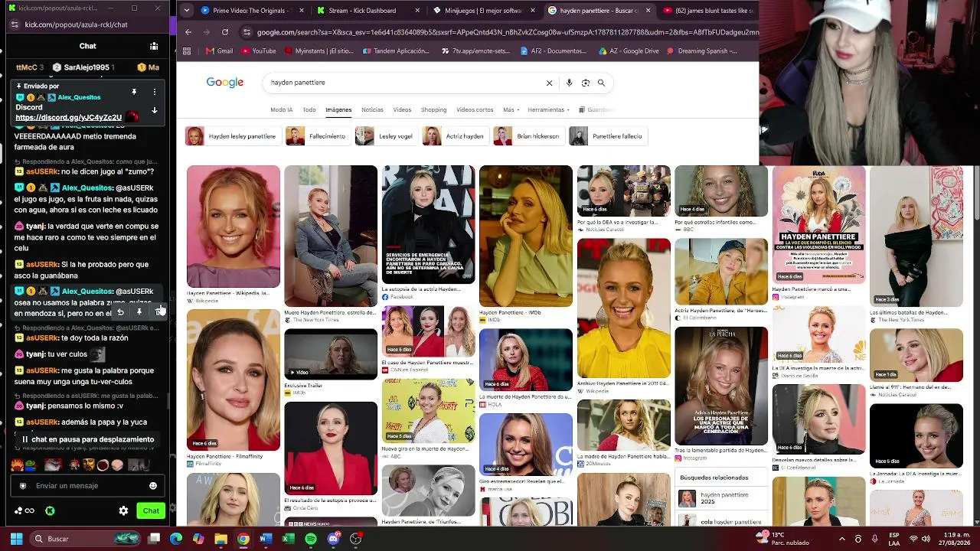Open the Windows Start menu
This screenshot has height=551, width=980.
pyautogui.click(x=16, y=539)
